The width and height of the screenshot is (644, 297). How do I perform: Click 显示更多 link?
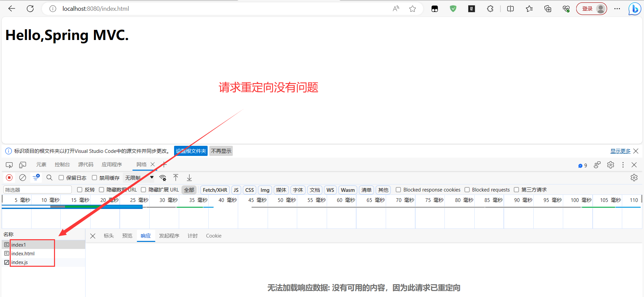(620, 151)
